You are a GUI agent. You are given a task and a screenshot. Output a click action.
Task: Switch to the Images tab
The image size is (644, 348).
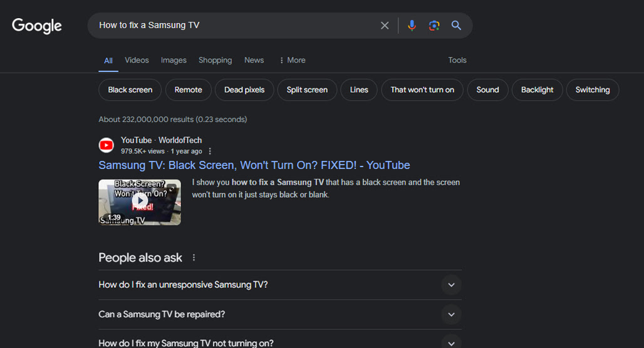(x=174, y=60)
